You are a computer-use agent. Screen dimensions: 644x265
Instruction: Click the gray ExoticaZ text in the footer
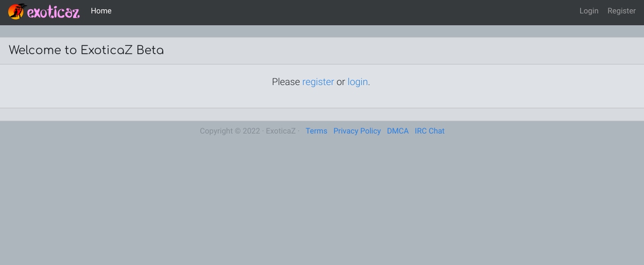(281, 131)
